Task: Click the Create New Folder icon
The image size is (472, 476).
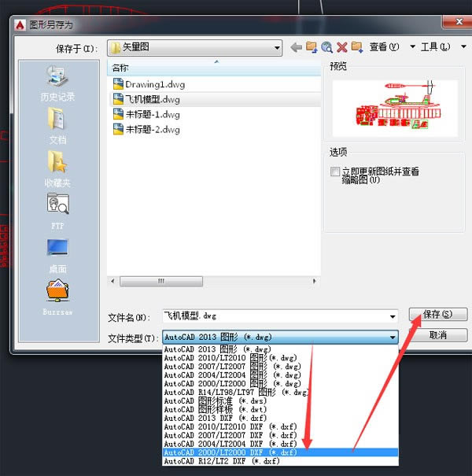Action: point(357,47)
